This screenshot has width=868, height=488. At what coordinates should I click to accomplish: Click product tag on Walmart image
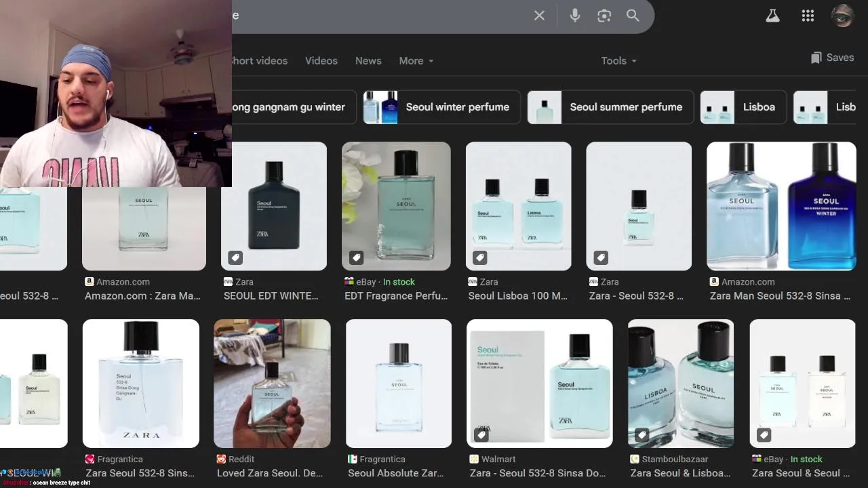[481, 434]
